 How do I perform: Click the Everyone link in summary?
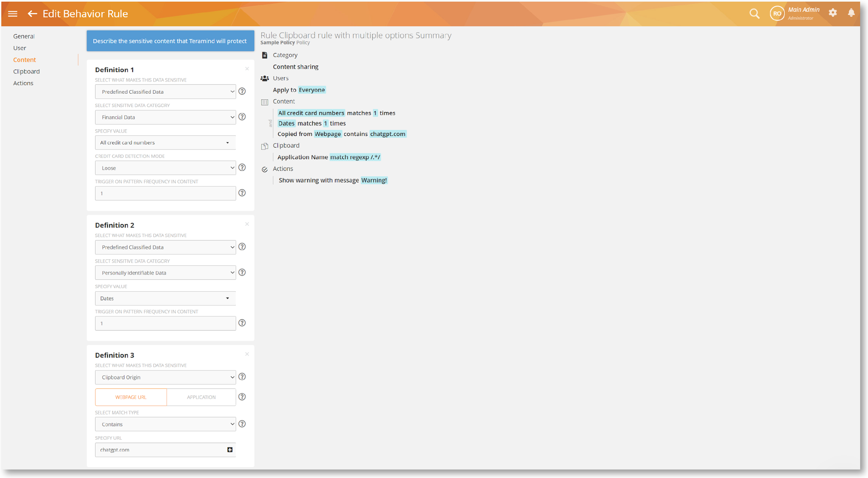point(311,90)
